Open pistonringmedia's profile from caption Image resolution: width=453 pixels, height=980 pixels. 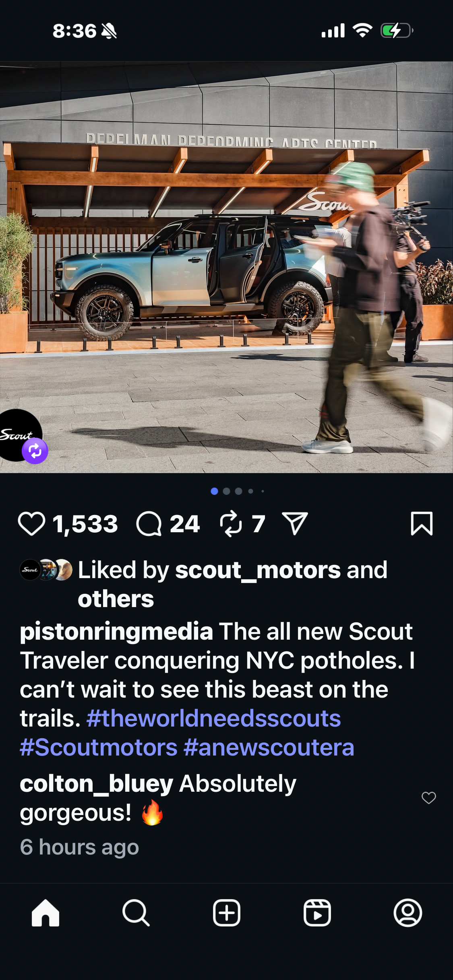[116, 632]
